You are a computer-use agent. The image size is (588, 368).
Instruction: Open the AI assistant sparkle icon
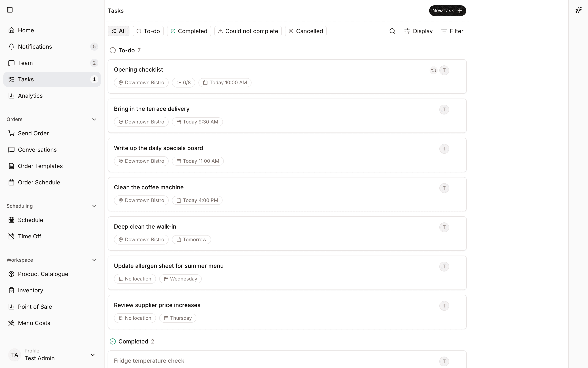(x=578, y=10)
